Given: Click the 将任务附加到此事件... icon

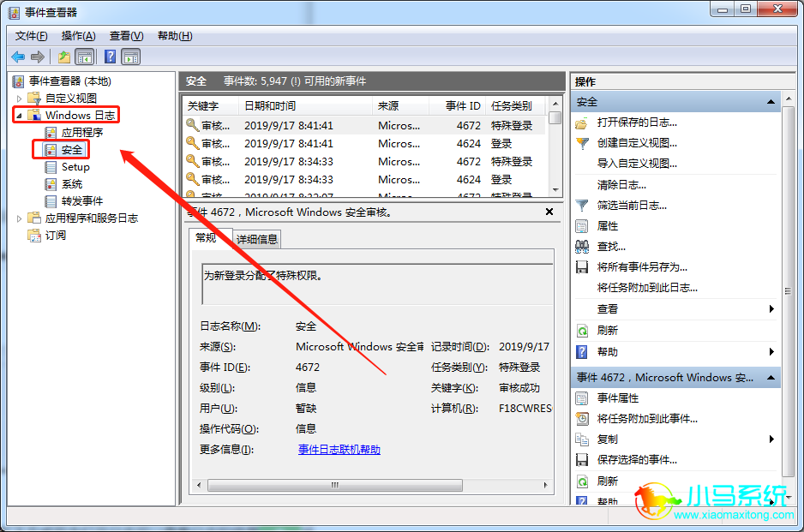Looking at the screenshot, I should [581, 419].
